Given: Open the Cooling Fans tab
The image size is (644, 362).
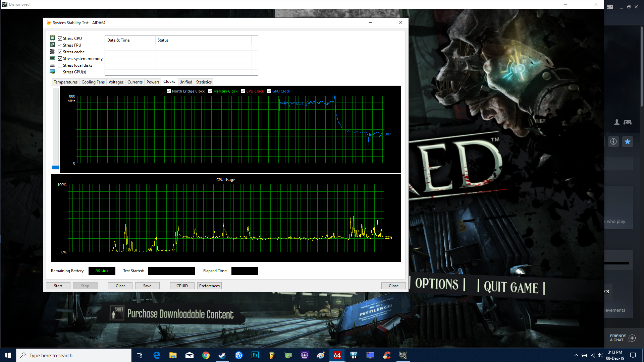Looking at the screenshot, I should click(x=93, y=82).
